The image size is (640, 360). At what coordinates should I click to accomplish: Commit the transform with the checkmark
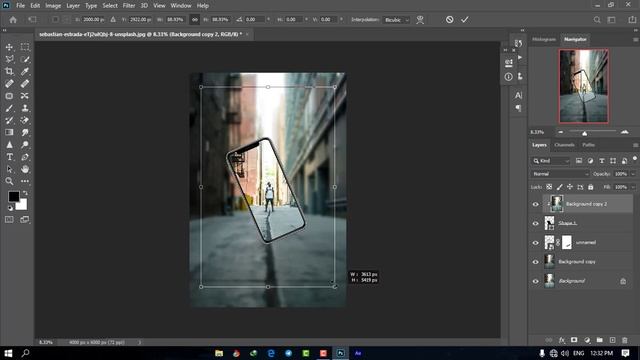[464, 20]
